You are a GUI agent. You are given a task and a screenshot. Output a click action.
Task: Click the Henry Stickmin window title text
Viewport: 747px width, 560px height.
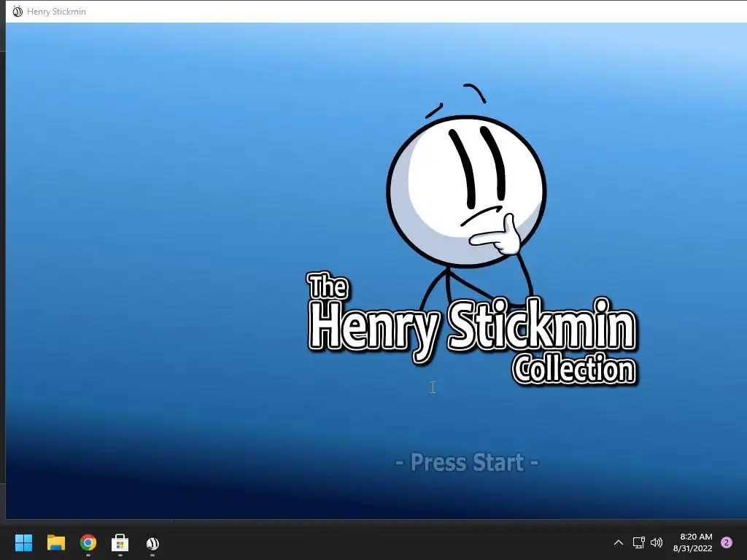[56, 12]
